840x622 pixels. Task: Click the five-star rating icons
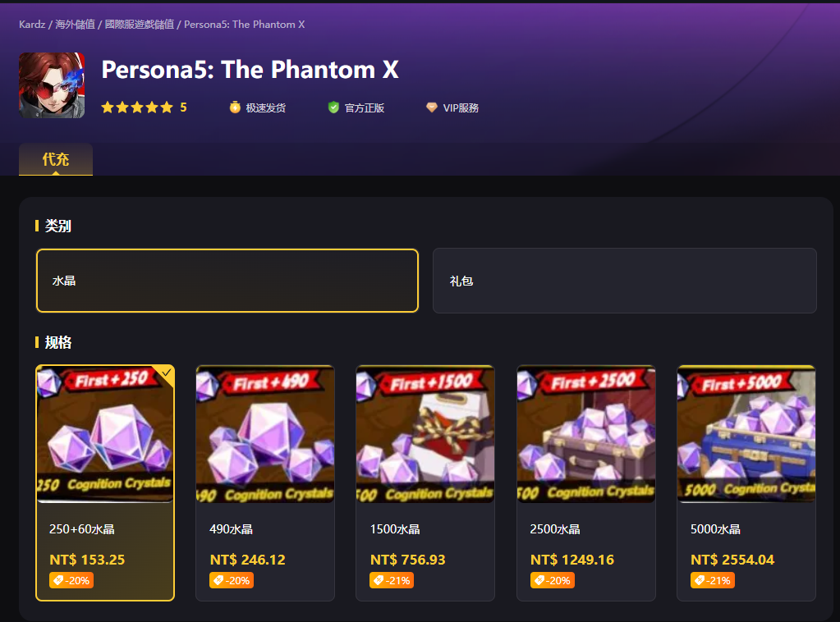tap(137, 107)
